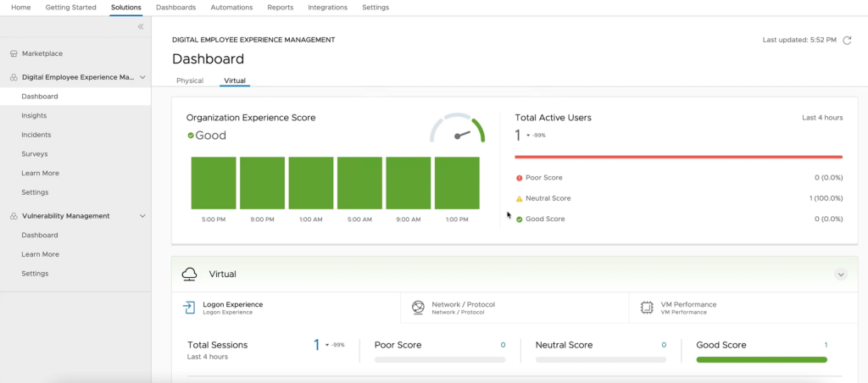The width and height of the screenshot is (868, 383).
Task: Click the 5:00 PM green score bar
Action: tap(214, 183)
